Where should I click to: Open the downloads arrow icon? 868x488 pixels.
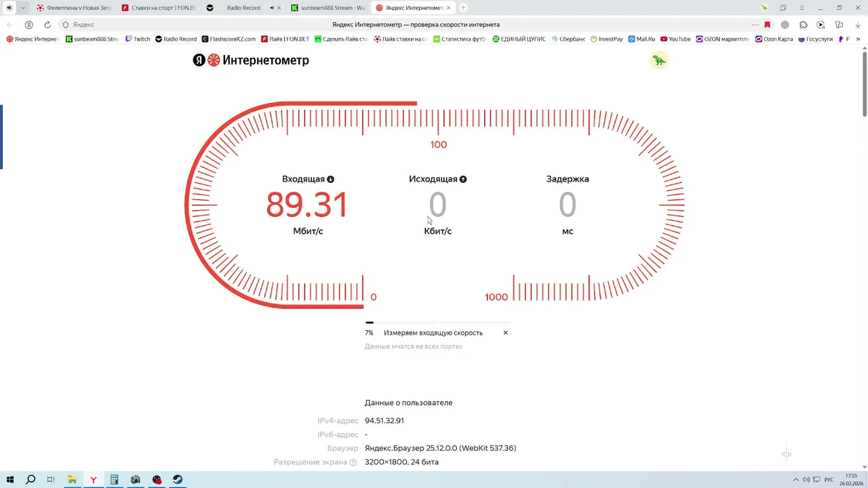coord(858,24)
